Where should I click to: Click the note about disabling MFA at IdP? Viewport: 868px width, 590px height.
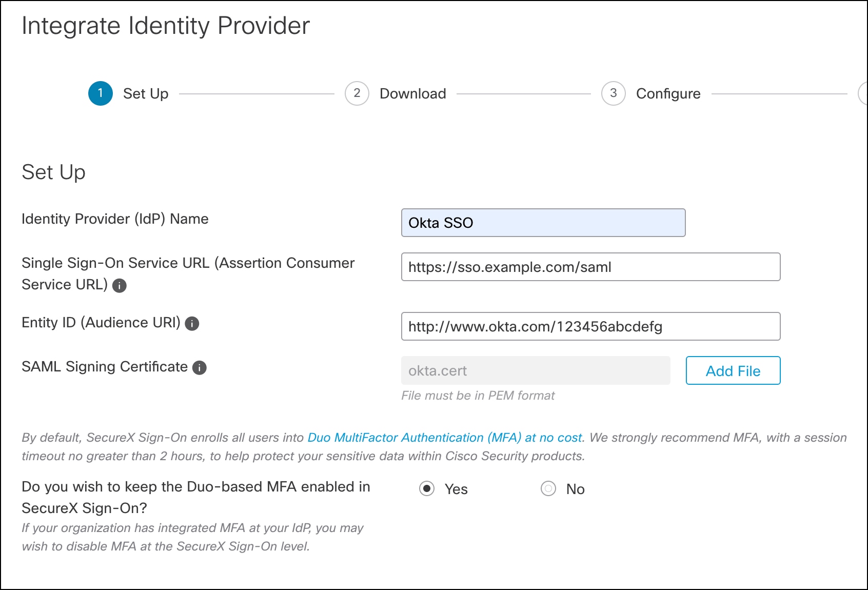[193, 537]
